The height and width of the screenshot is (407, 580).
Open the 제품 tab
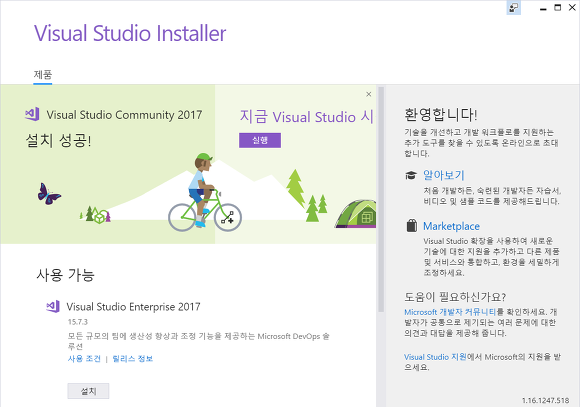pyautogui.click(x=43, y=75)
